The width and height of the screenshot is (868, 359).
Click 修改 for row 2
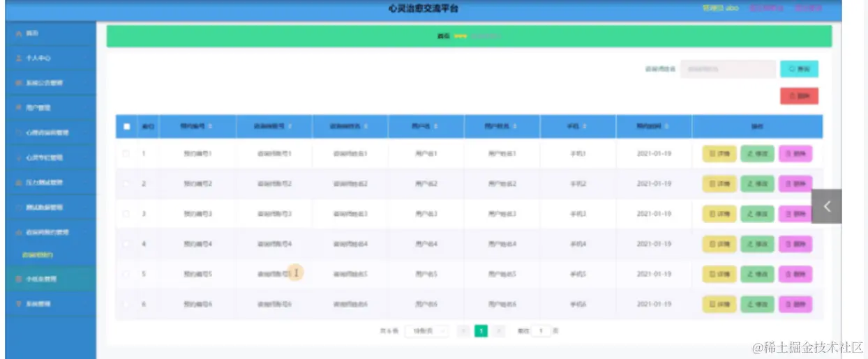757,184
